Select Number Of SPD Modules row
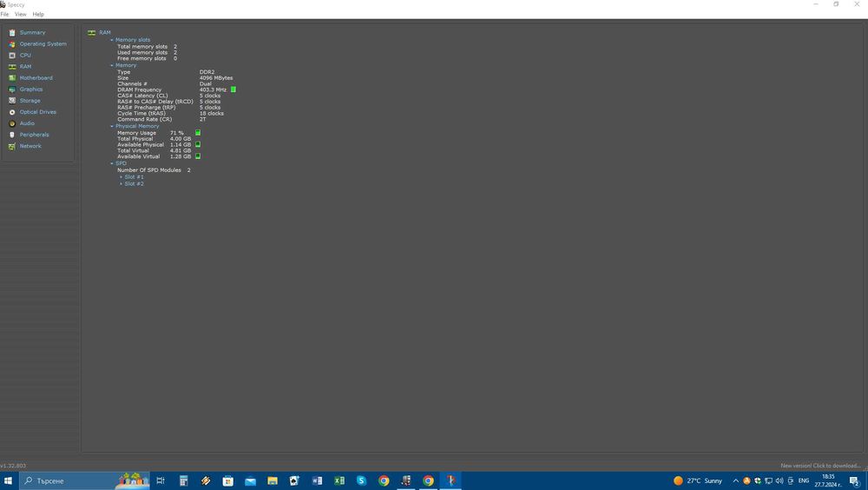Viewport: 868px width, 490px height. [154, 170]
